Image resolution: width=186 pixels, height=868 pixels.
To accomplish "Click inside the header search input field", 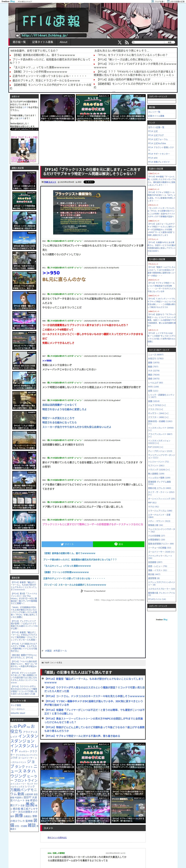I will (x=148, y=42).
